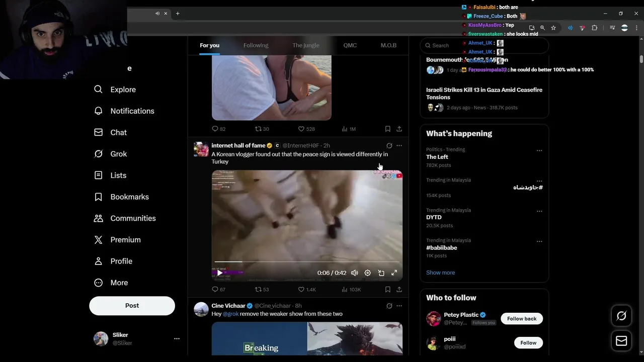This screenshot has width=644, height=362.
Task: Switch to the For you tab
Action: 209,45
